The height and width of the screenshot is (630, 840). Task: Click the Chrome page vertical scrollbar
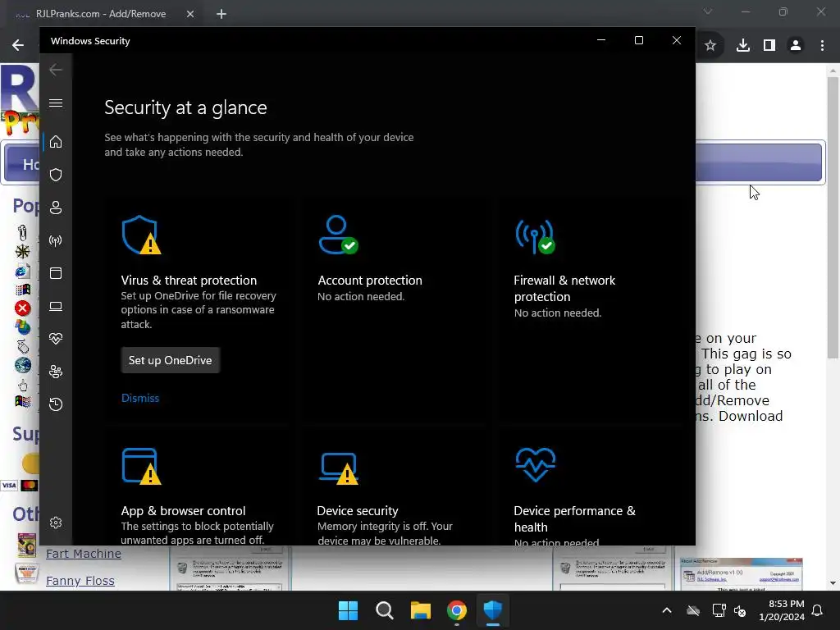(x=833, y=218)
